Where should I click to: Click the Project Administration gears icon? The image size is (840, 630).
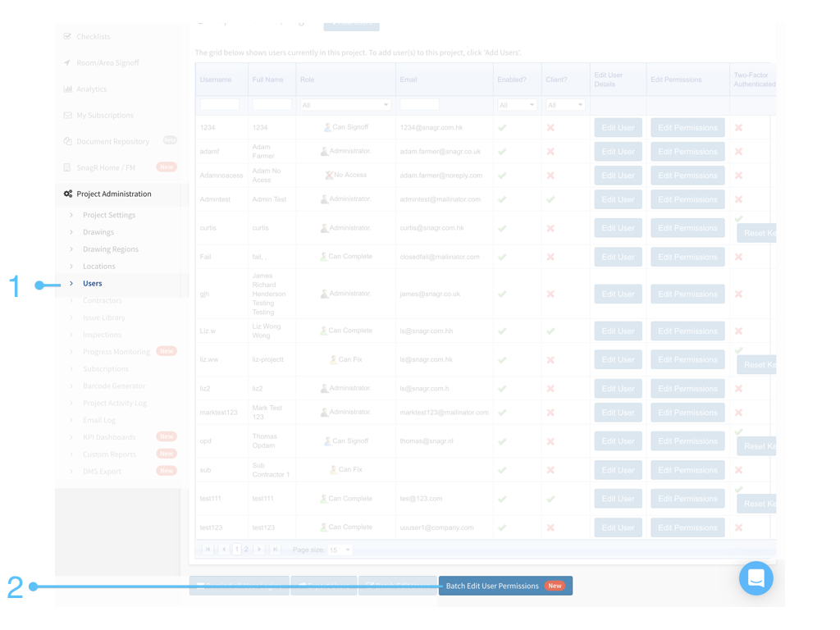click(x=68, y=194)
